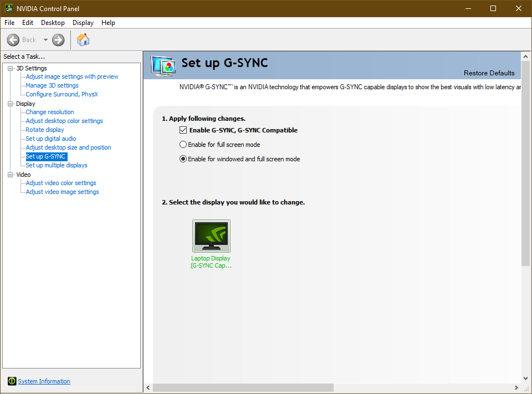Click the vertical scrollbar up arrow
This screenshot has height=394, width=532.
coord(525,57)
